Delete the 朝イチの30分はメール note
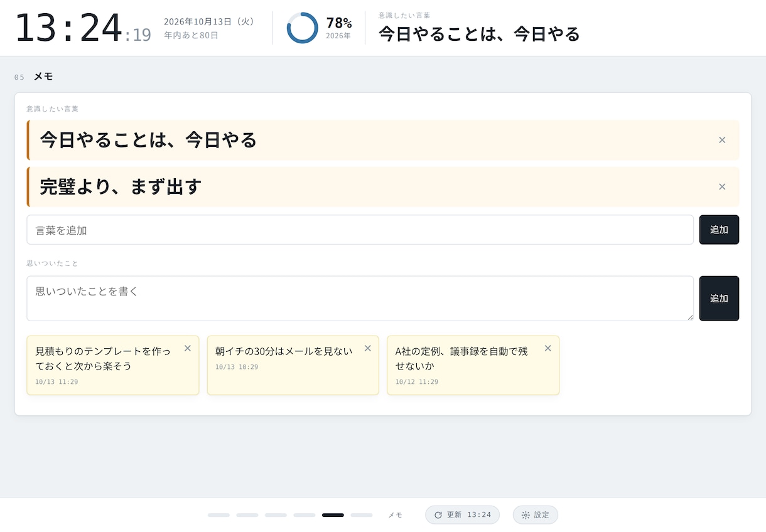 [x=368, y=348]
